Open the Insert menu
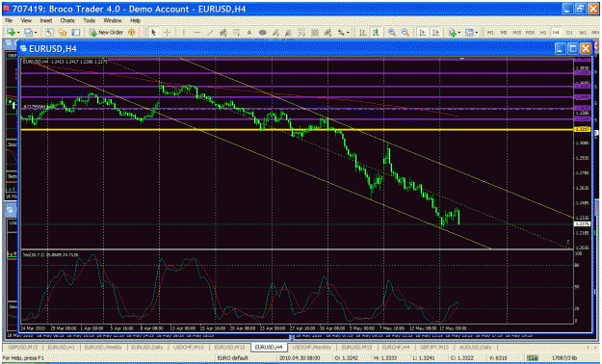The image size is (602, 364). 46,20
